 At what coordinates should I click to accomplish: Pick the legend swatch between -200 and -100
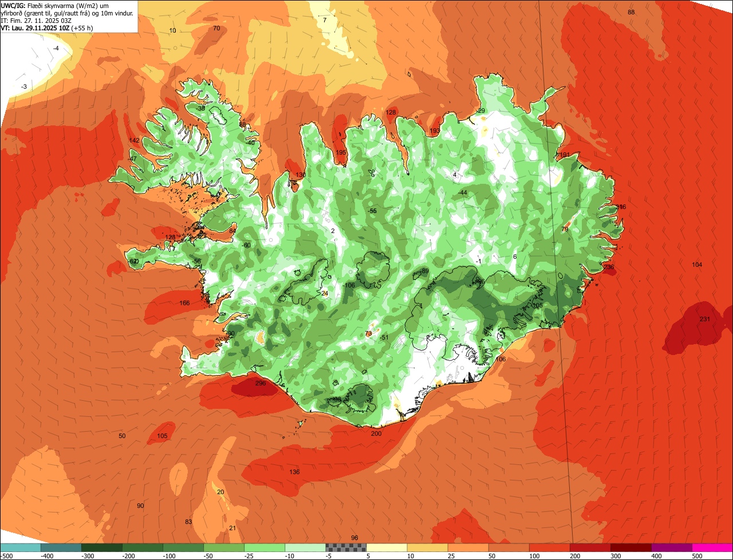pyautogui.click(x=143, y=547)
